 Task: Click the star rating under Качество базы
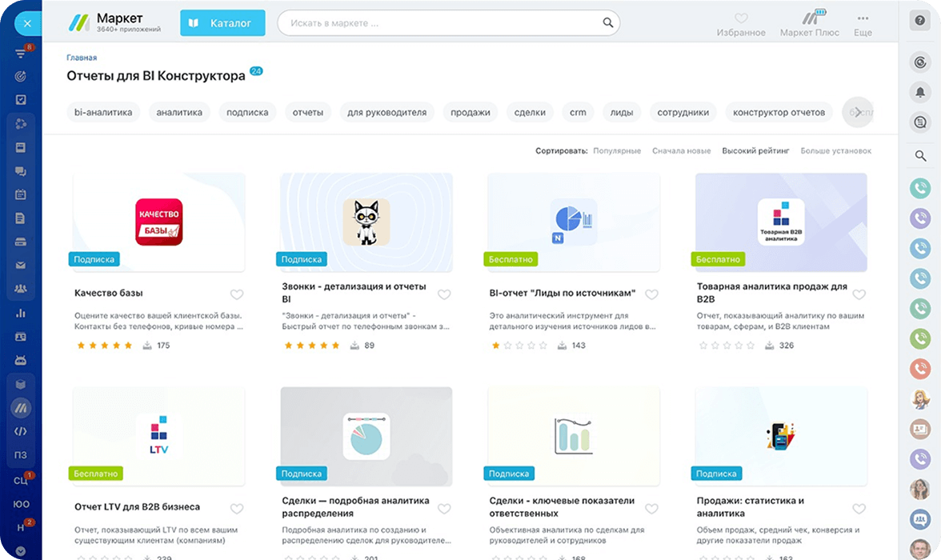105,346
